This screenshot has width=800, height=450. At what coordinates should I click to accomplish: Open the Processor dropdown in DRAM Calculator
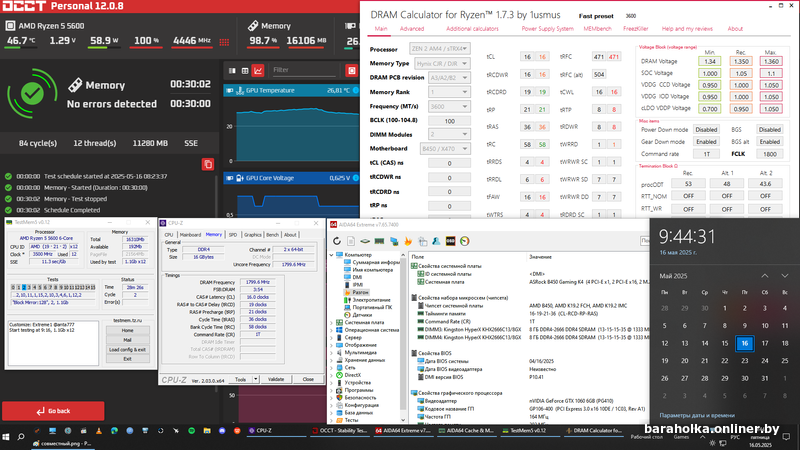click(439, 48)
